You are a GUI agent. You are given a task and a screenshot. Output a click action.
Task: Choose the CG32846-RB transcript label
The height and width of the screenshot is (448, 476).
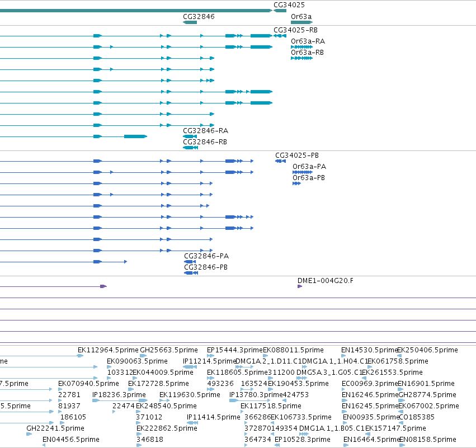tap(205, 142)
